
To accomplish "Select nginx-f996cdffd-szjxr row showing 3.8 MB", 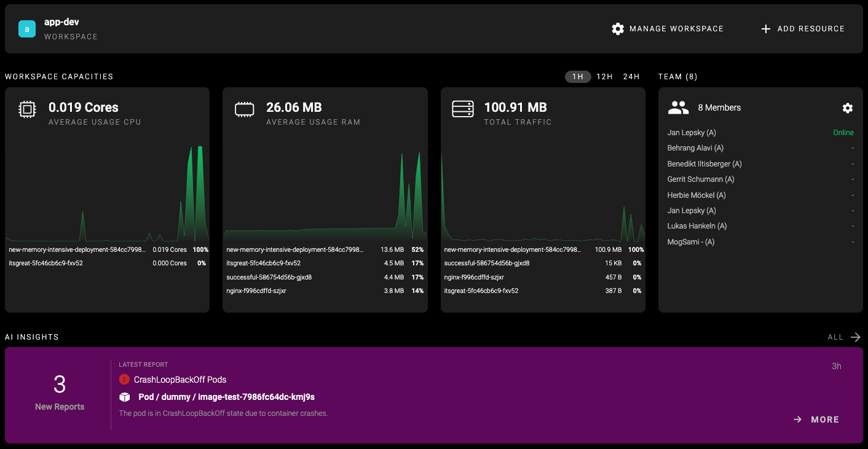I will [x=325, y=291].
